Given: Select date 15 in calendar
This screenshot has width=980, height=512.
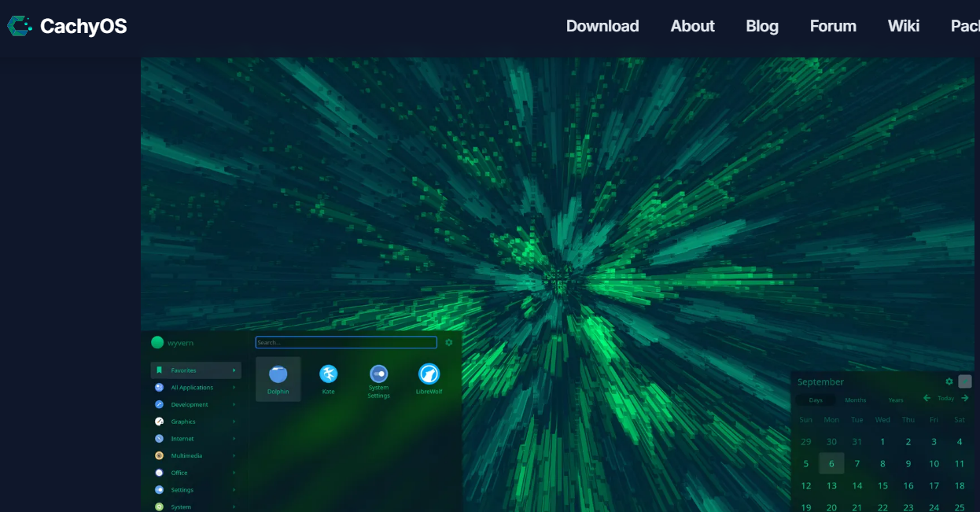Looking at the screenshot, I should 882,485.
